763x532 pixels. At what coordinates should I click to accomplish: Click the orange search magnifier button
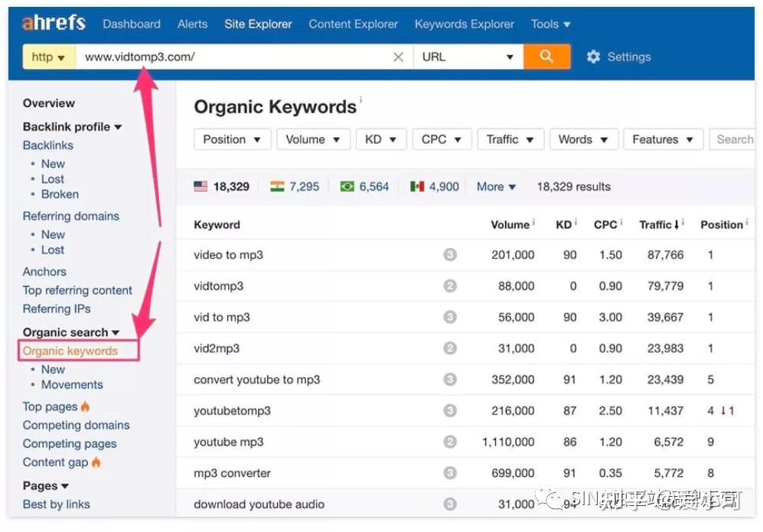pyautogui.click(x=546, y=57)
